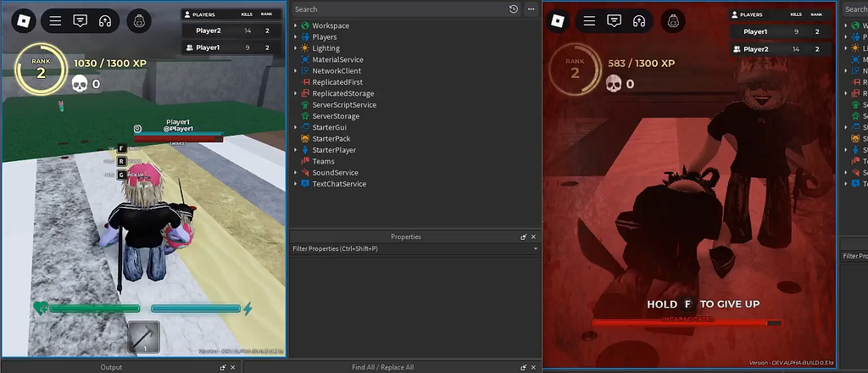Select the StarterPack icon in Explorer
The image size is (868, 373).
click(305, 139)
